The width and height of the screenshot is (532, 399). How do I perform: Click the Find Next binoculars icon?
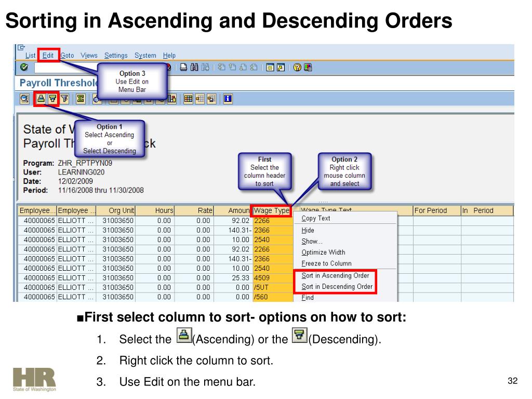[205, 67]
